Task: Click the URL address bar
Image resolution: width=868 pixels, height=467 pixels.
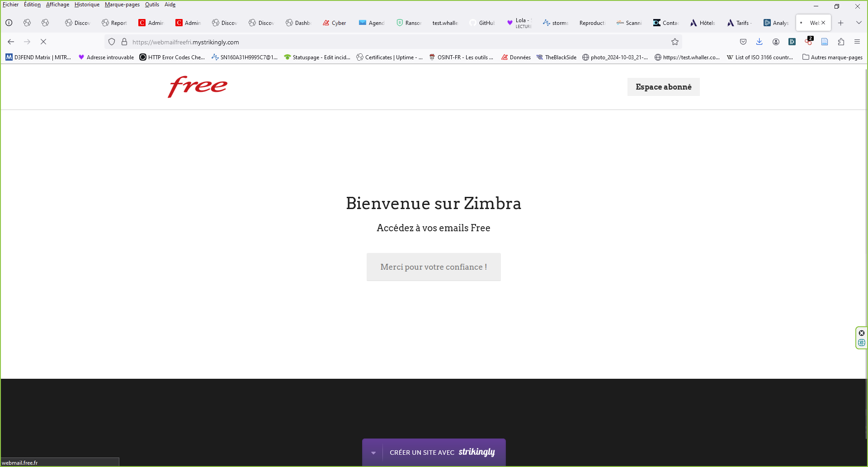Action: (398, 42)
